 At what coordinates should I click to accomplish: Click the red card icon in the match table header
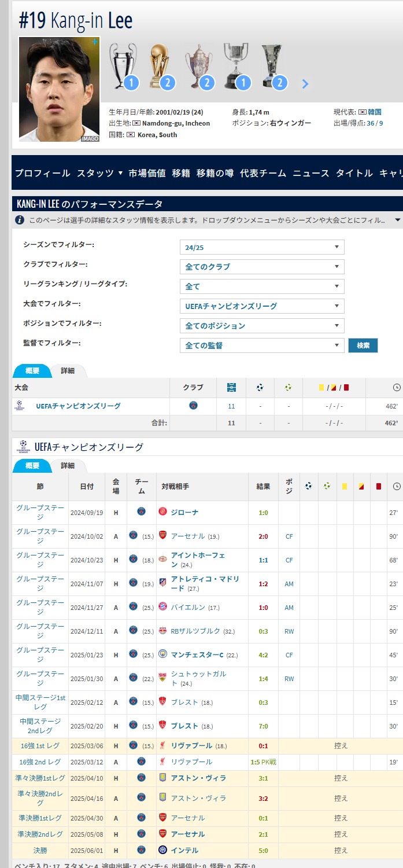point(379,487)
